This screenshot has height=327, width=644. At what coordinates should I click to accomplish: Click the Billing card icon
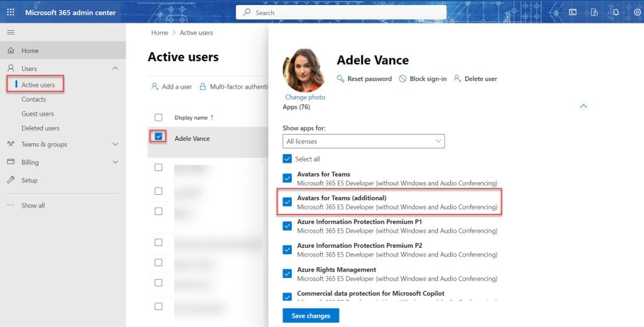[11, 162]
